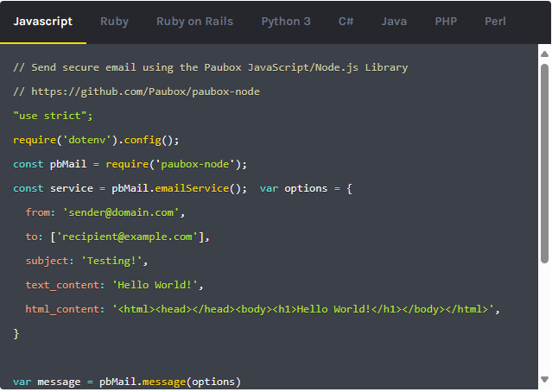Switch to the Ruby tab

tap(114, 22)
